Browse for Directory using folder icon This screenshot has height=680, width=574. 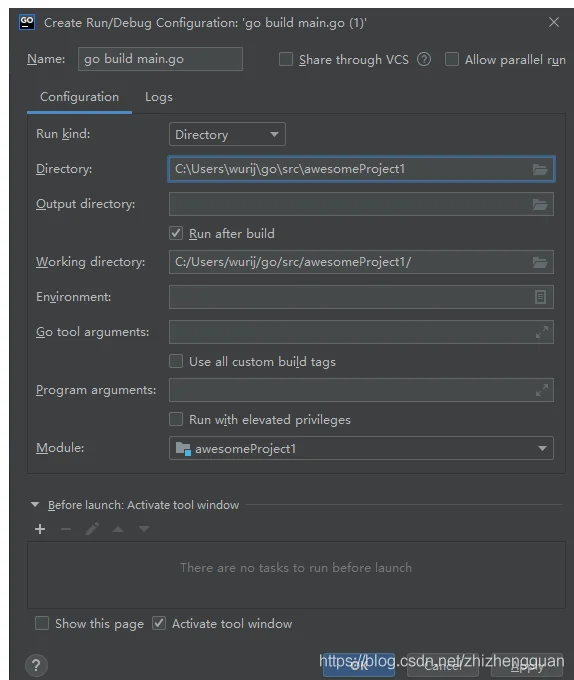[540, 169]
